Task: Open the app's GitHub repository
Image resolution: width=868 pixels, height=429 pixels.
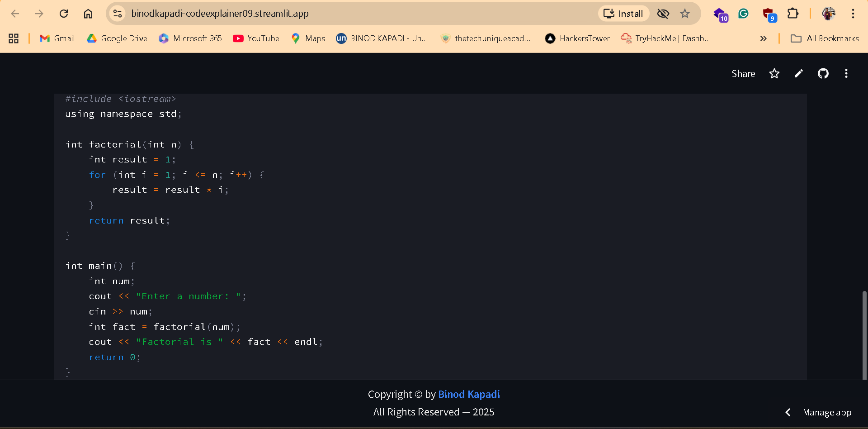Action: pyautogui.click(x=823, y=73)
